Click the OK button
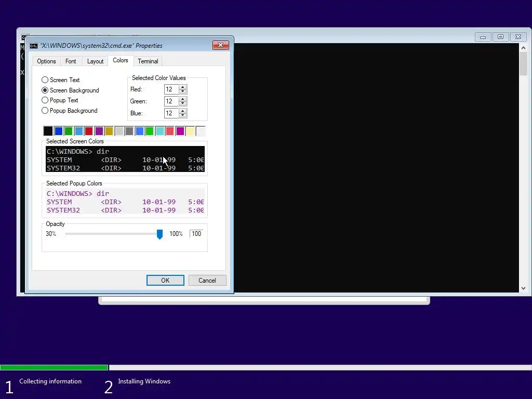 tap(165, 280)
